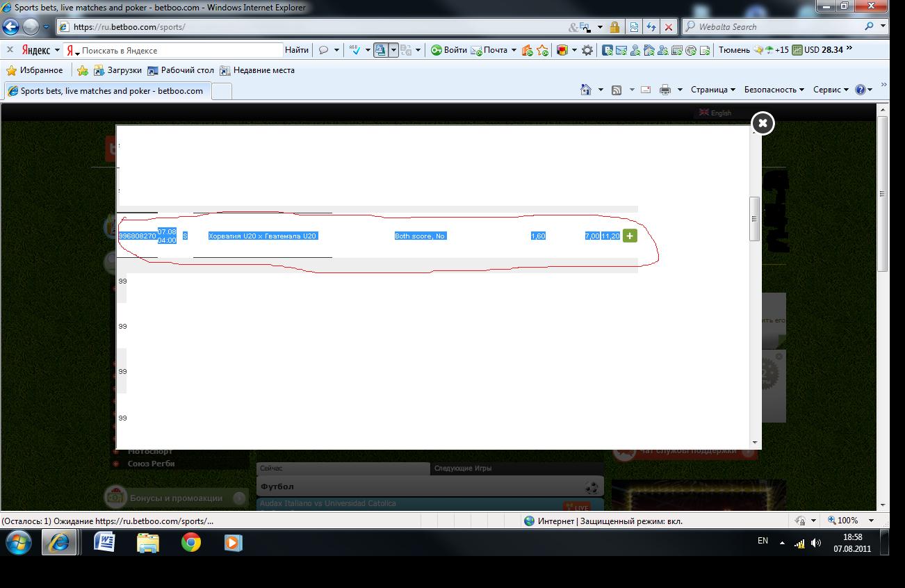The height and width of the screenshot is (588, 905).
Task: Refresh the page via address bar
Action: tap(651, 27)
